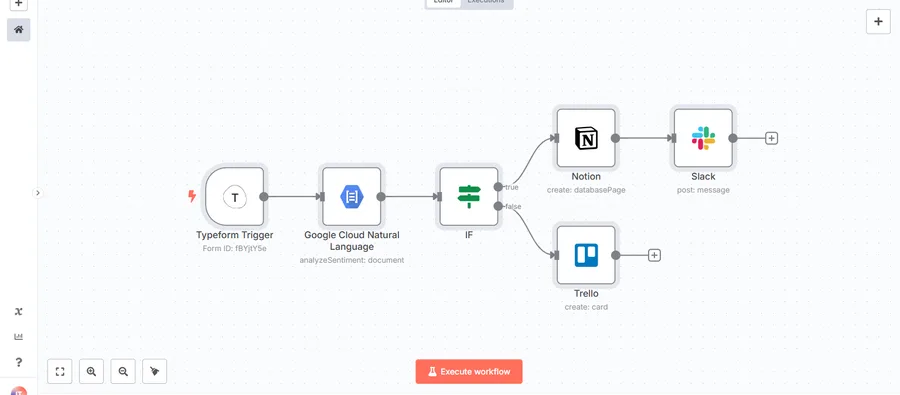Click the 'create: card' subtitle
This screenshot has height=395, width=900.
(586, 307)
